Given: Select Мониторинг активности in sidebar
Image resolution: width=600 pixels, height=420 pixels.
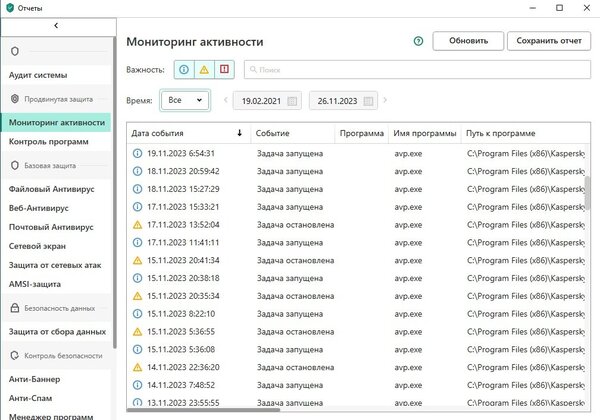Looking at the screenshot, I should 56,123.
